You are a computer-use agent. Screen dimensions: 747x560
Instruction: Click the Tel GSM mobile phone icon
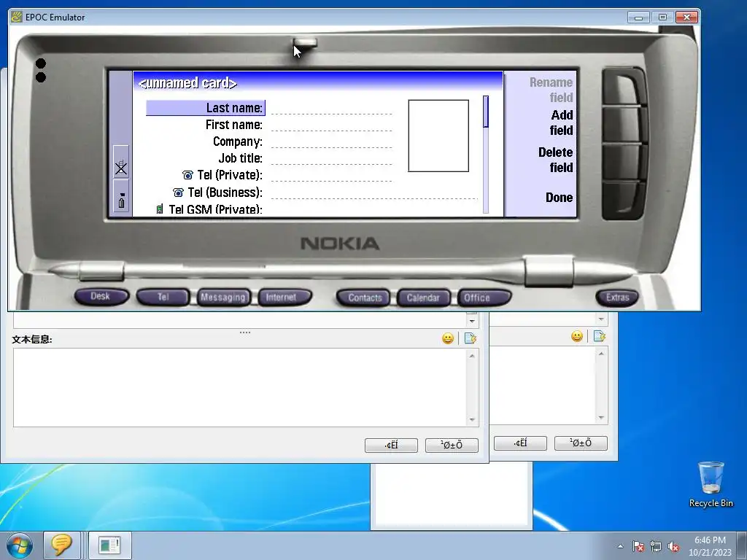(x=160, y=209)
